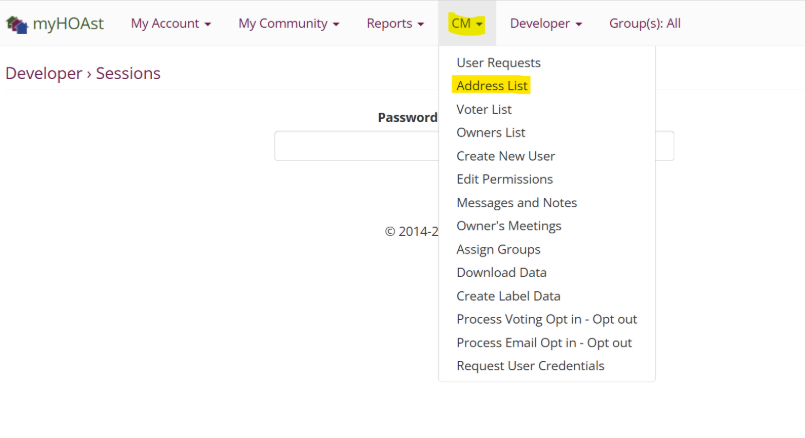Open the My Account dropdown
The image size is (805, 438).
[170, 23]
